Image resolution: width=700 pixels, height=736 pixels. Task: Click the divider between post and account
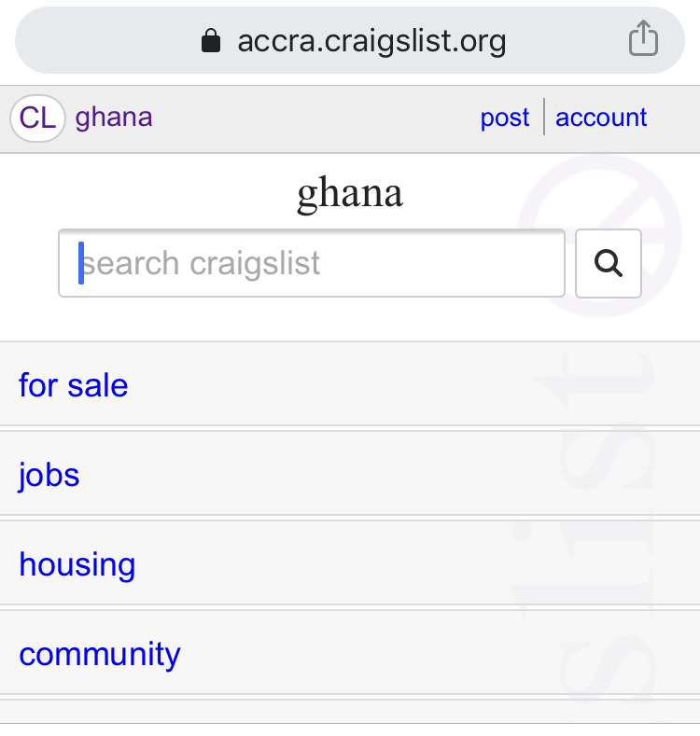point(543,118)
